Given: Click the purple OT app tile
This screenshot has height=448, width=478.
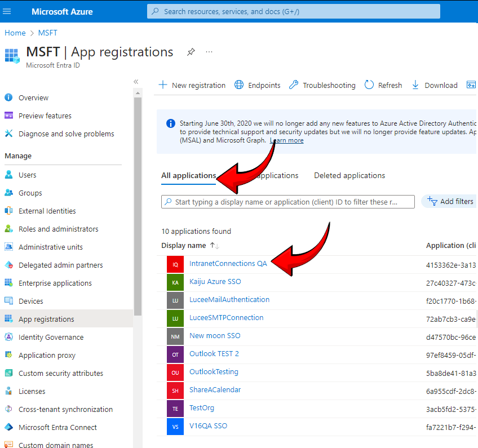Looking at the screenshot, I should pyautogui.click(x=175, y=354).
